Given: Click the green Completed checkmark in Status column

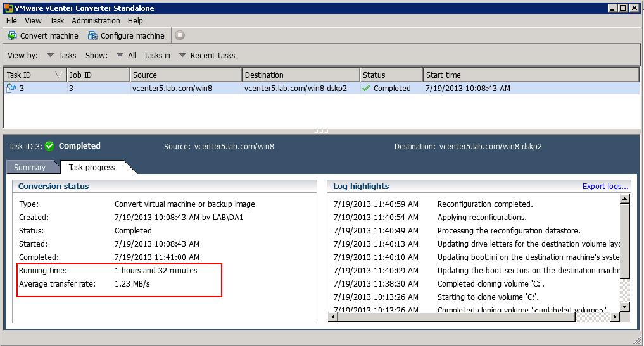Looking at the screenshot, I should tap(365, 89).
